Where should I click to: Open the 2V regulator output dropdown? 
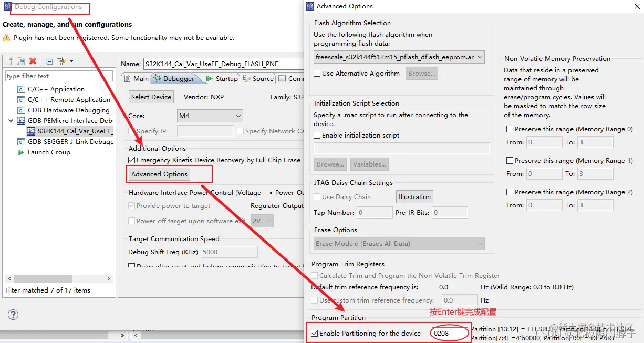(262, 221)
